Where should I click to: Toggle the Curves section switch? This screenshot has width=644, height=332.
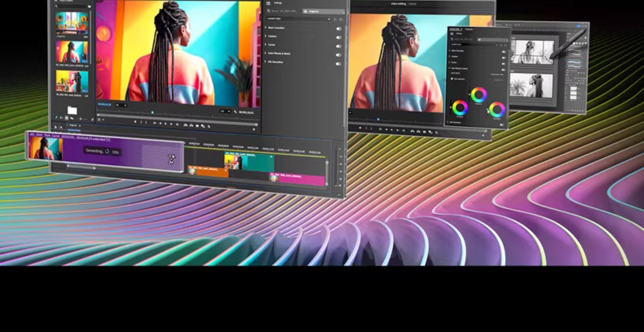click(338, 46)
